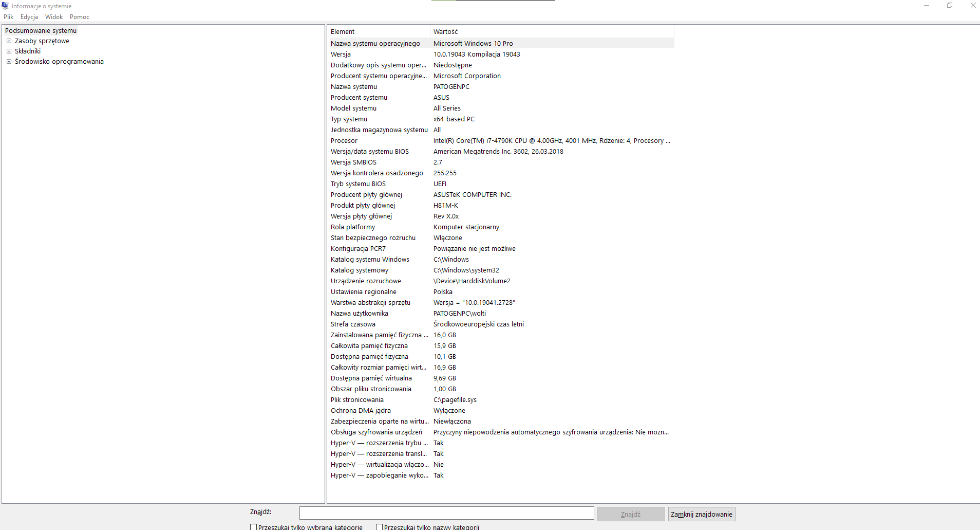Image resolution: width=980 pixels, height=530 pixels.
Task: Select the Wersja/data systemu BIOS row
Action: click(x=501, y=151)
